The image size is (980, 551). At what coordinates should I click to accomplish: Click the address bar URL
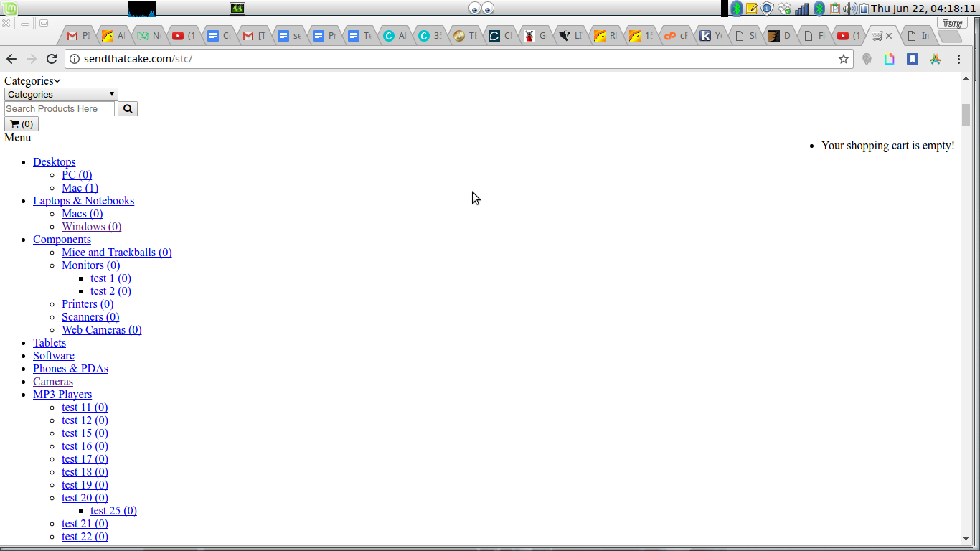[138, 59]
